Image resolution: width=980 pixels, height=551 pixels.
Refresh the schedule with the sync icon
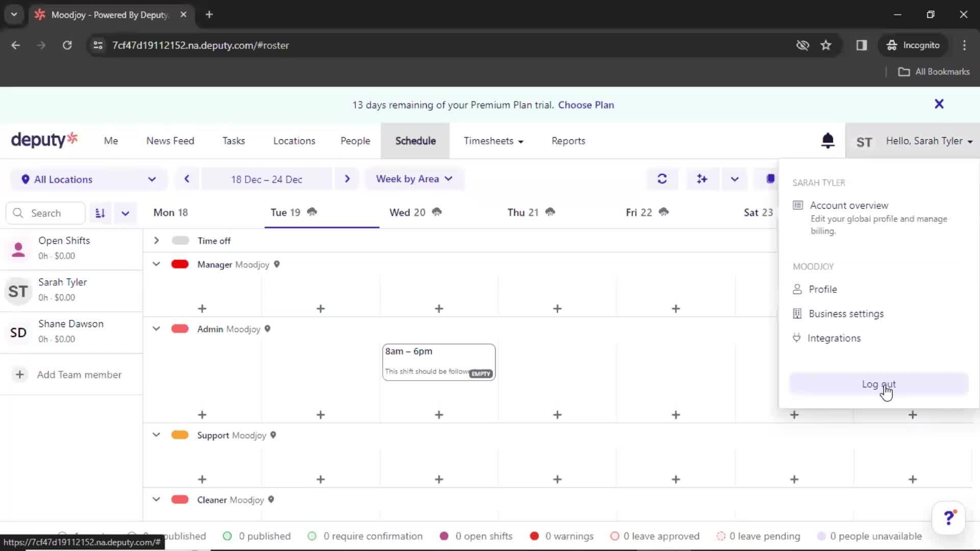pyautogui.click(x=662, y=179)
